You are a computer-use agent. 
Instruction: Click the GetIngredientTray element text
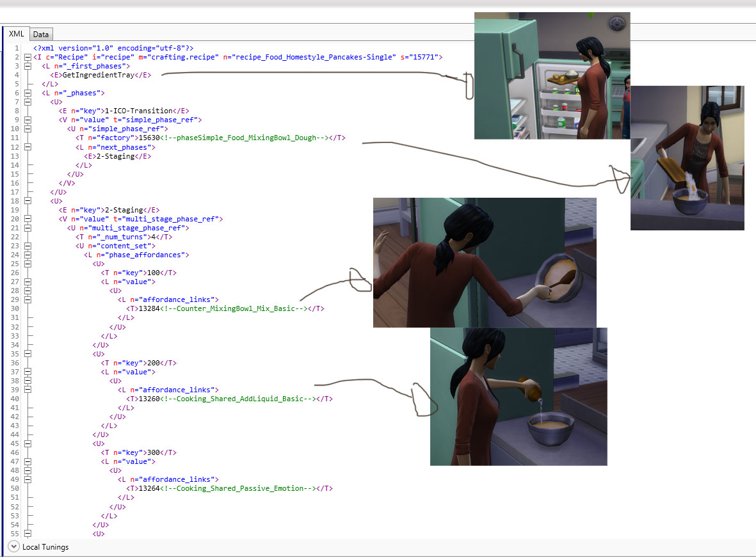point(99,75)
